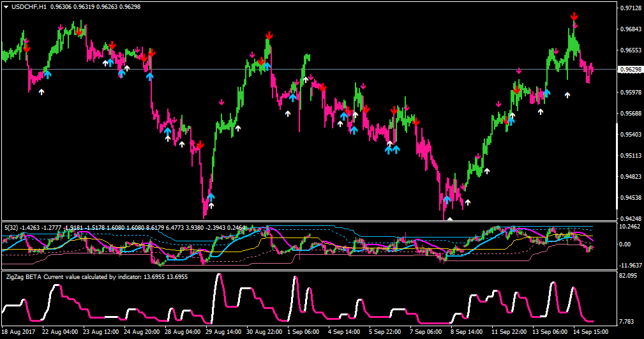
Task: Select the 18 Aug 2017 date on the time axis
Action: 19,331
